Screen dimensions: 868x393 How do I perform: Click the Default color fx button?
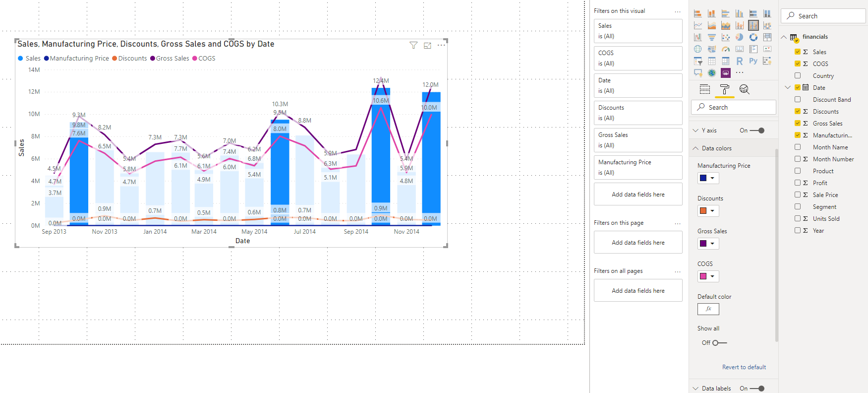click(x=708, y=309)
